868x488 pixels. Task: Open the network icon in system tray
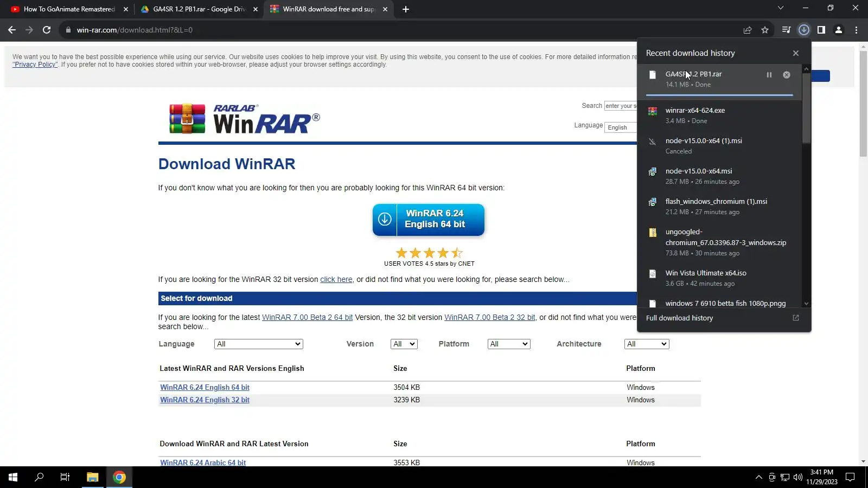click(x=784, y=477)
